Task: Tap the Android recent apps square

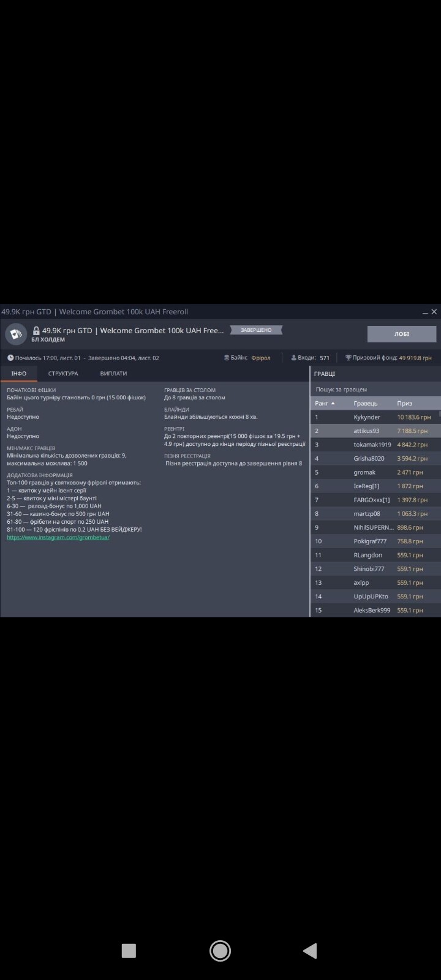Action: click(129, 951)
